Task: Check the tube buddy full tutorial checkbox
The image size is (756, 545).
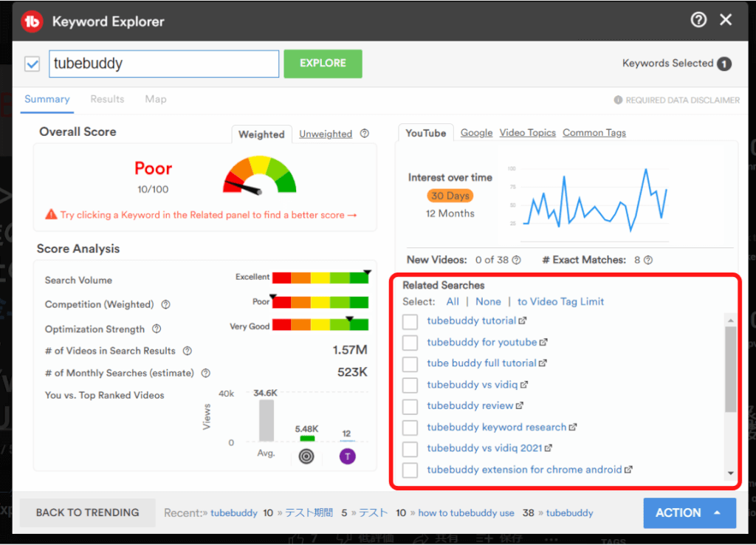Action: coord(410,363)
